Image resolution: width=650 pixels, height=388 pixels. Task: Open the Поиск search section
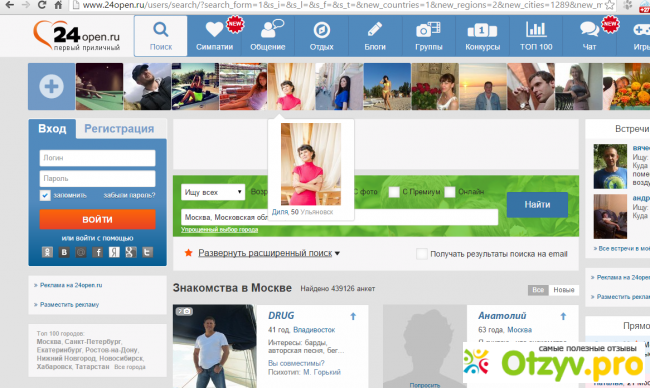(x=160, y=36)
